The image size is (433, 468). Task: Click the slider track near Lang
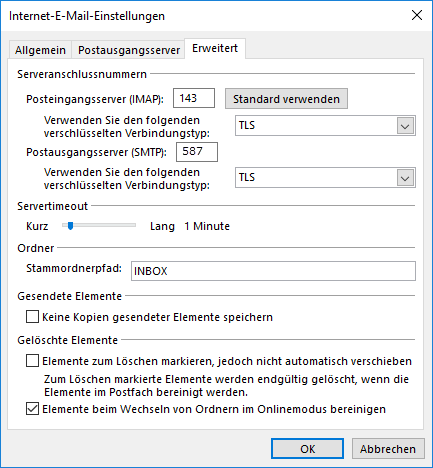pyautogui.click(x=130, y=225)
